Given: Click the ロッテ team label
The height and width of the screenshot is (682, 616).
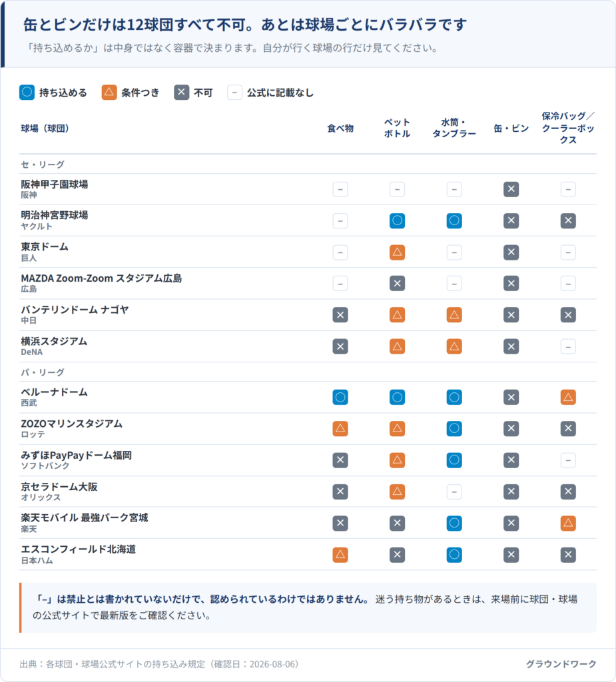Looking at the screenshot, I should pos(33,434).
